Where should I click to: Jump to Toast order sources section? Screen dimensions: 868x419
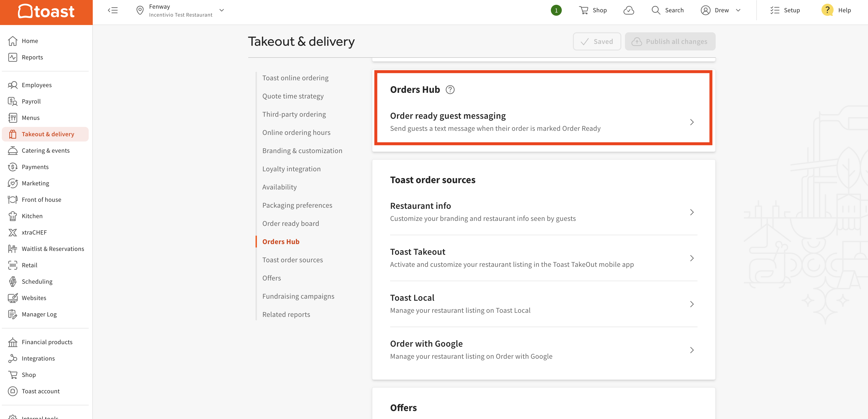[x=292, y=260]
